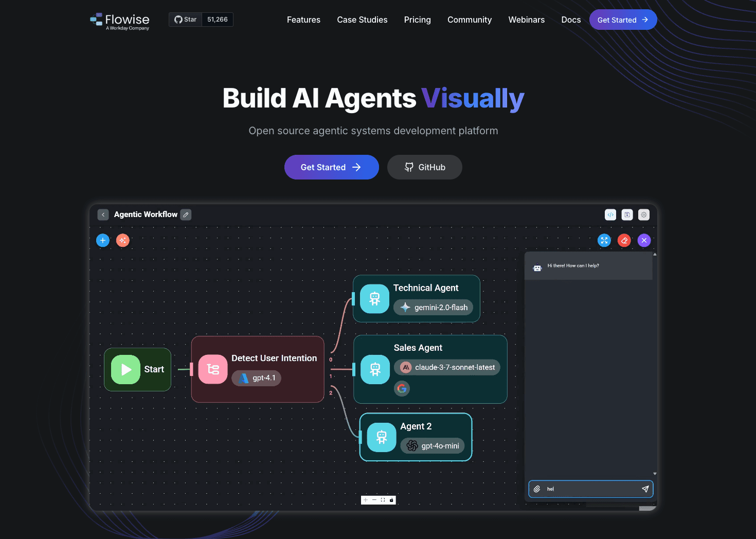Screen dimensions: 756x539
Task: Click the chatbot avatar icon
Action: pos(537,267)
